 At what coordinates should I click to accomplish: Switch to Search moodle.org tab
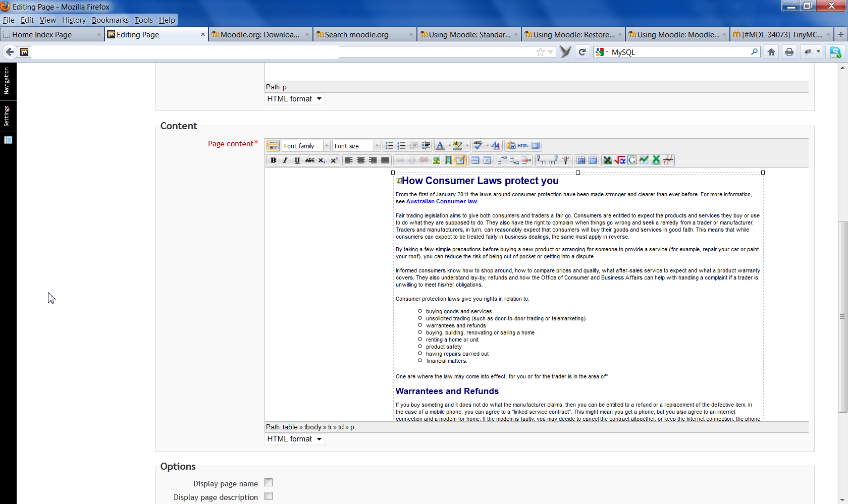pyautogui.click(x=364, y=34)
